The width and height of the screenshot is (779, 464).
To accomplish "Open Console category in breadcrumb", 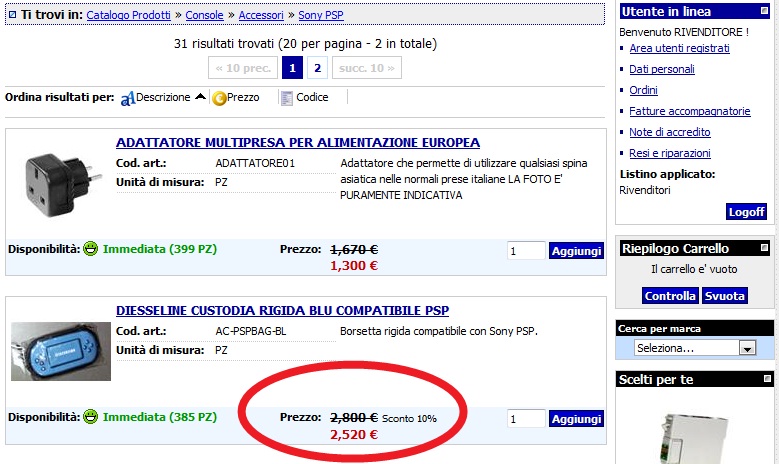I will click(x=204, y=16).
